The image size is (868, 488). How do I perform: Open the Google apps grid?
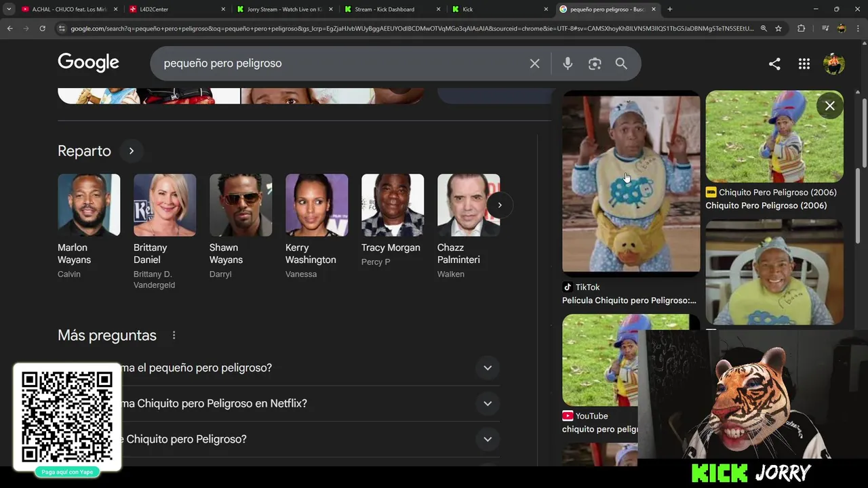(x=804, y=64)
